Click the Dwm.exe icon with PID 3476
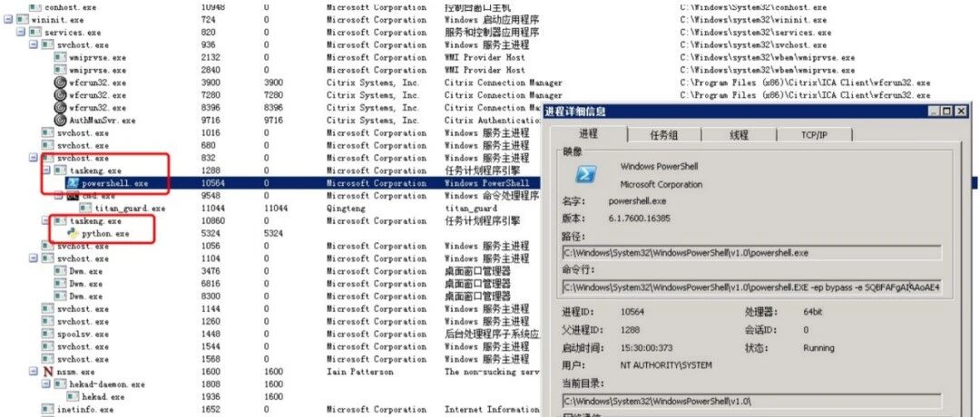The height and width of the screenshot is (417, 980). tap(60, 271)
